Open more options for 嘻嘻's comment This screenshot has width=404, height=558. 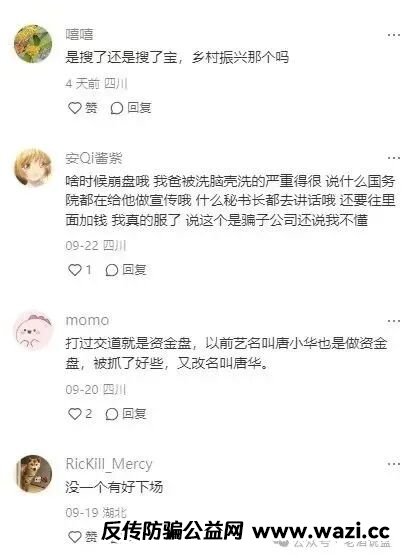[x=394, y=35]
